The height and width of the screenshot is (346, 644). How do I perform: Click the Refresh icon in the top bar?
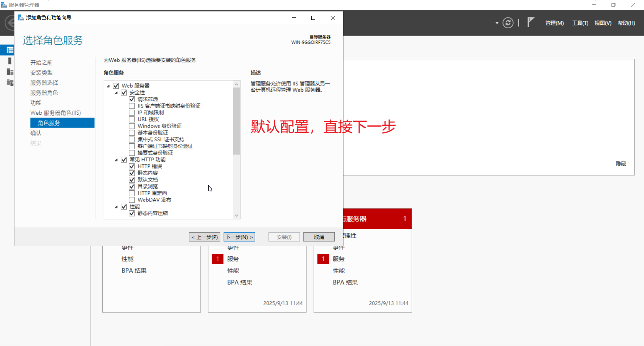(508, 22)
